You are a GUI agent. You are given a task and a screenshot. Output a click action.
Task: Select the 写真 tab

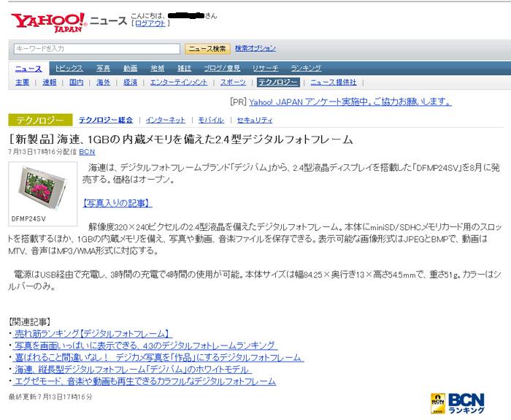pos(104,68)
